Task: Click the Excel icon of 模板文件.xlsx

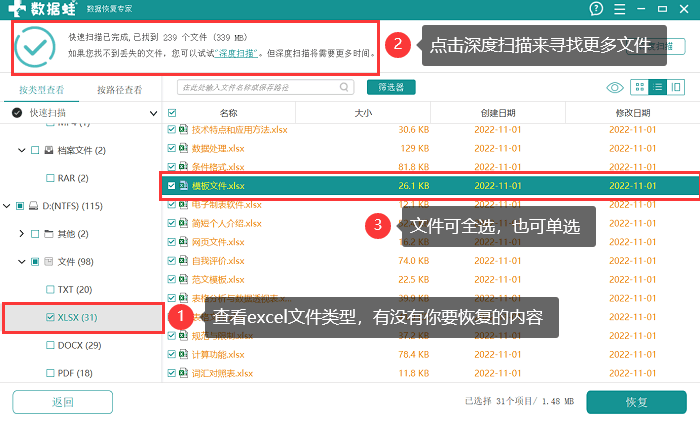Action: [x=183, y=185]
